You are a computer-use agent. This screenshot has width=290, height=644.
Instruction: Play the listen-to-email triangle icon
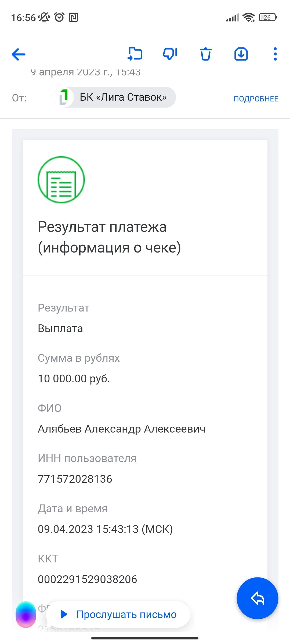click(64, 614)
